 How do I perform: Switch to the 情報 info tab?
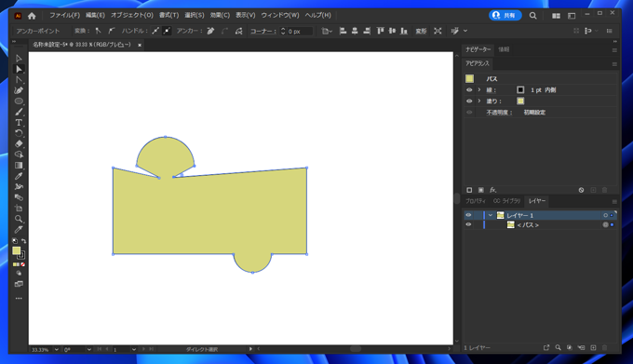pyautogui.click(x=504, y=49)
